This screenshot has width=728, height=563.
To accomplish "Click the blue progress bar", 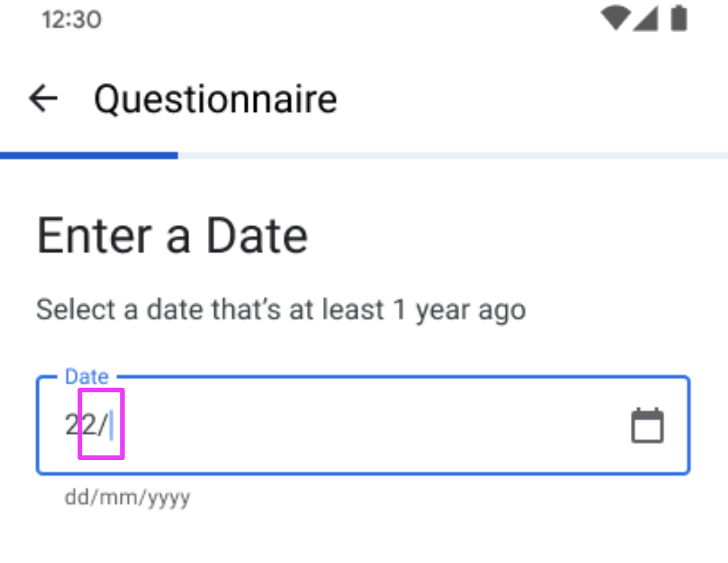I will click(x=89, y=155).
